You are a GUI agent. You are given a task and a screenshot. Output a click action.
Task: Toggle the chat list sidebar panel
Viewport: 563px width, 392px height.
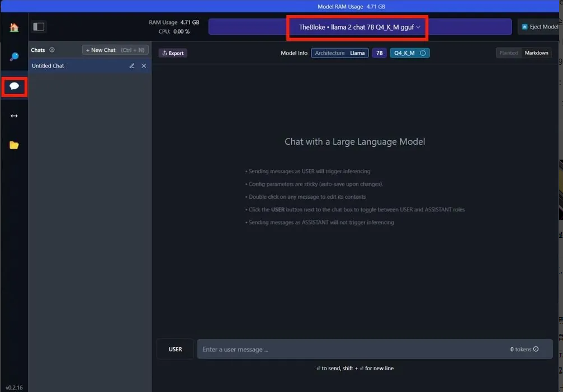(x=39, y=27)
